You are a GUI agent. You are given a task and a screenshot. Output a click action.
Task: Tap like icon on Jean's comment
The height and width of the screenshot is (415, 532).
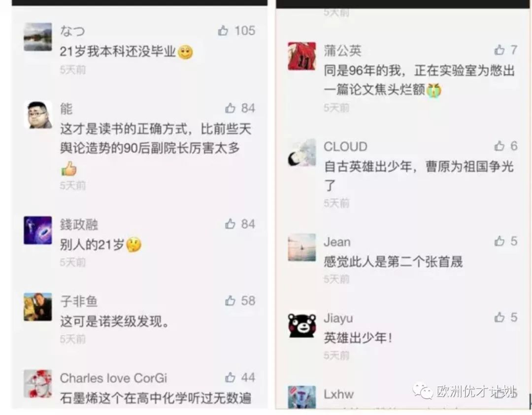499,241
